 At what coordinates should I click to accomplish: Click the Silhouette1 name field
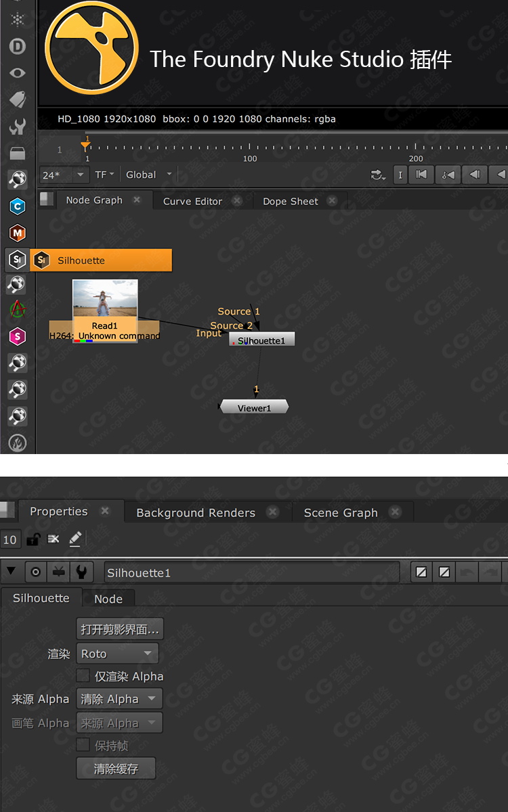(251, 572)
